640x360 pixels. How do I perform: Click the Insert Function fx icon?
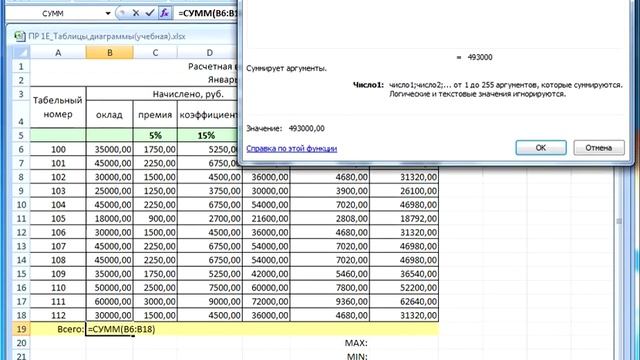[x=164, y=13]
